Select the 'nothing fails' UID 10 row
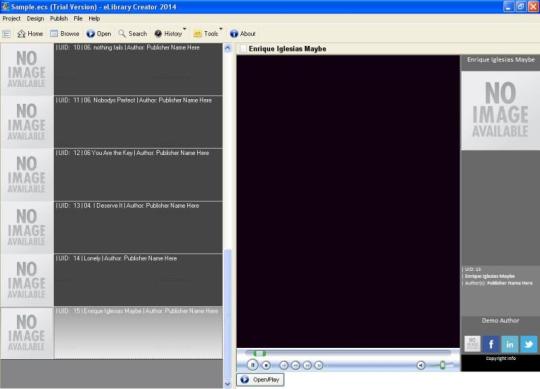Image resolution: width=540 pixels, height=389 pixels. pos(138,69)
